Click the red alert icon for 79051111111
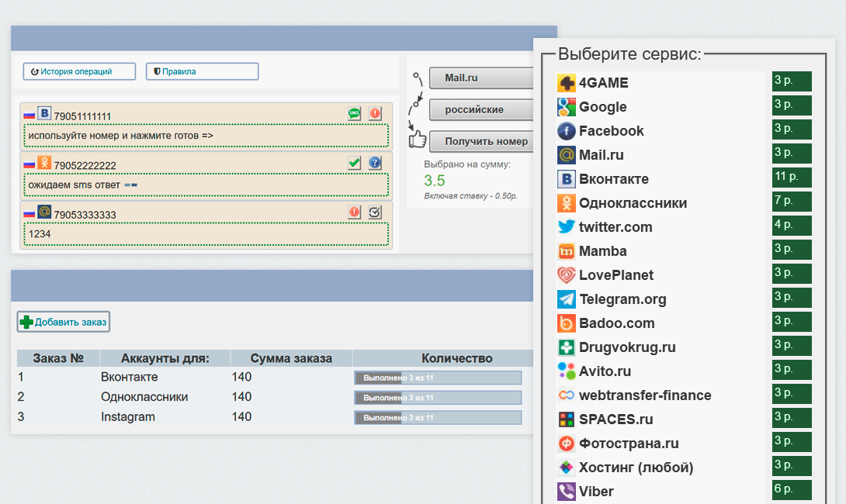This screenshot has width=846, height=504. point(375,113)
